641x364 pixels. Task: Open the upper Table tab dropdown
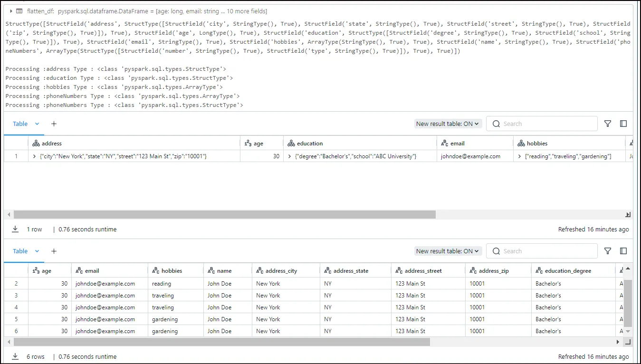coord(37,124)
